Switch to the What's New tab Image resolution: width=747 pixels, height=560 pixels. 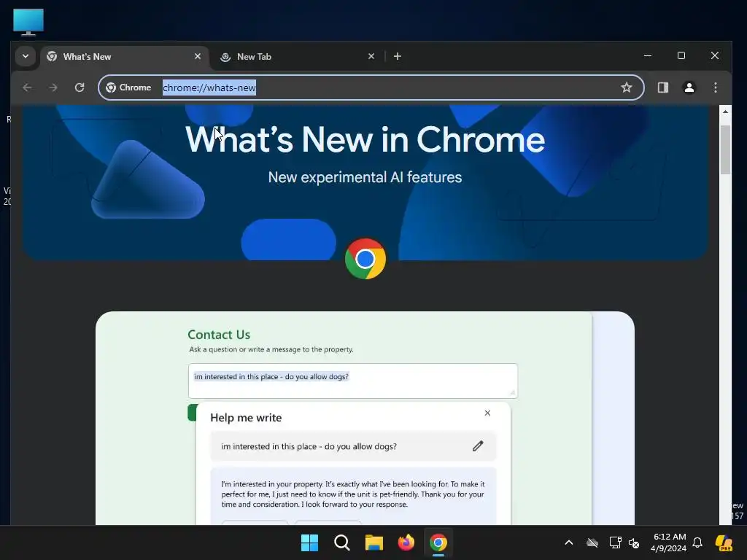click(125, 57)
